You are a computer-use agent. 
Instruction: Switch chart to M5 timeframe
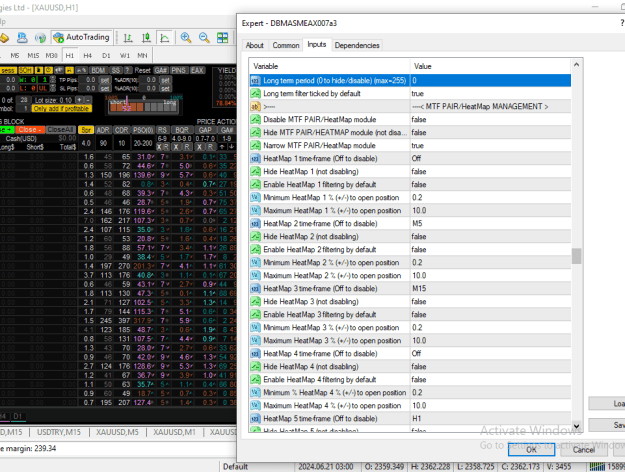point(15,55)
